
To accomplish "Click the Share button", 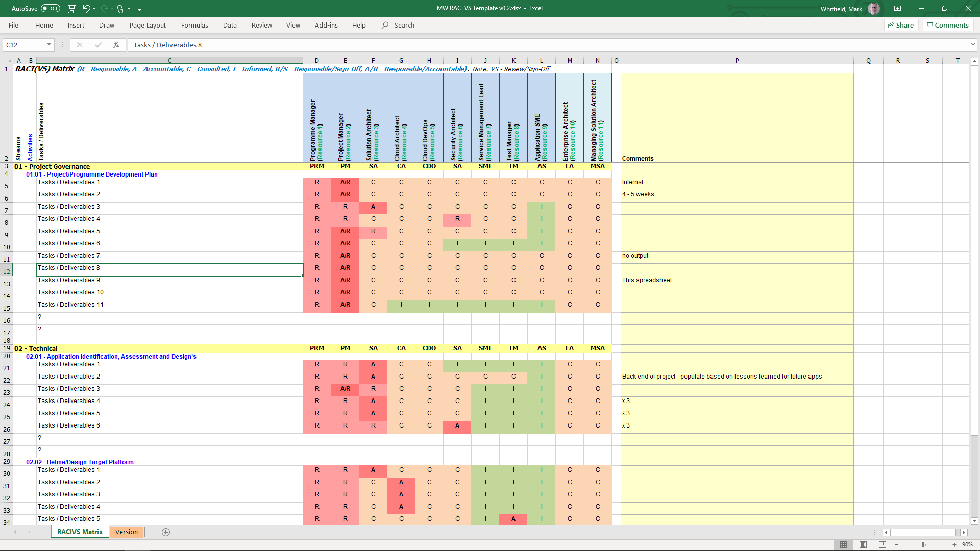I will click(901, 25).
